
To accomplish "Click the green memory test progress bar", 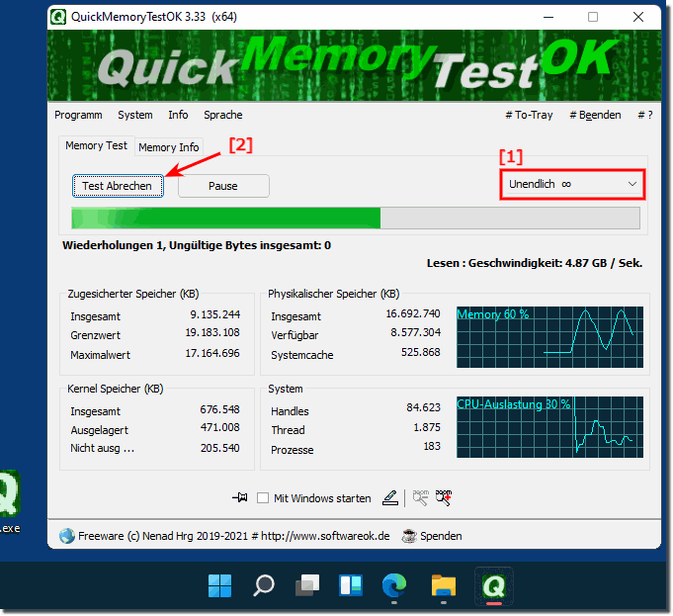I will pyautogui.click(x=356, y=218).
